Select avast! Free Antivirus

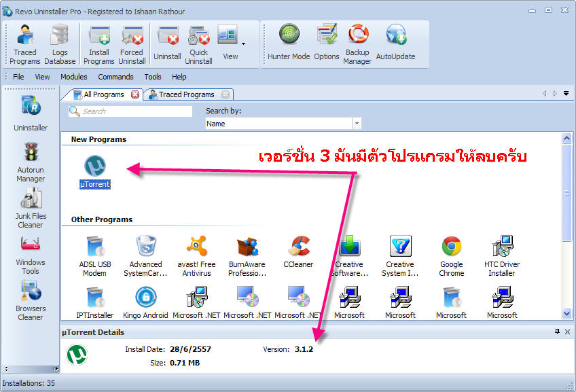point(196,256)
